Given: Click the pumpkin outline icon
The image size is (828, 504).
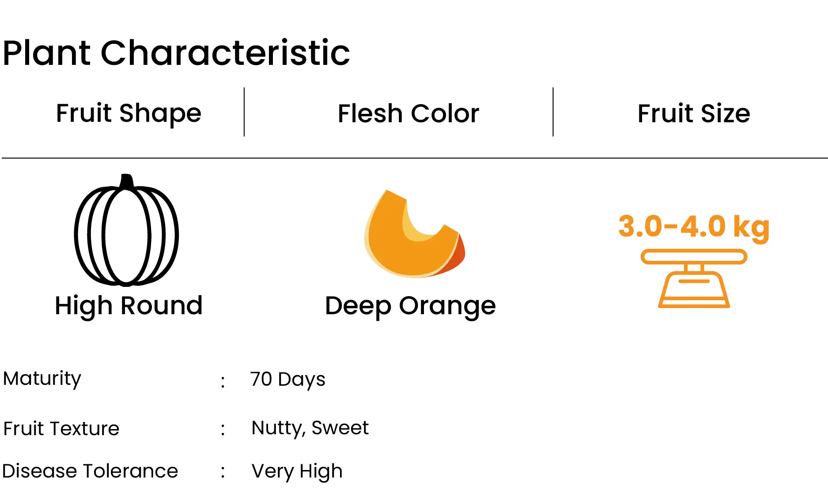Looking at the screenshot, I should pos(126,229).
